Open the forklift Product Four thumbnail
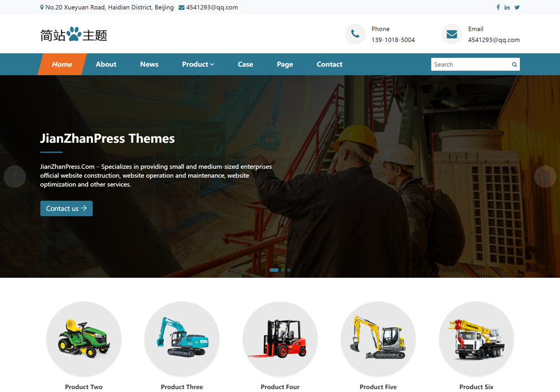 tap(280, 339)
